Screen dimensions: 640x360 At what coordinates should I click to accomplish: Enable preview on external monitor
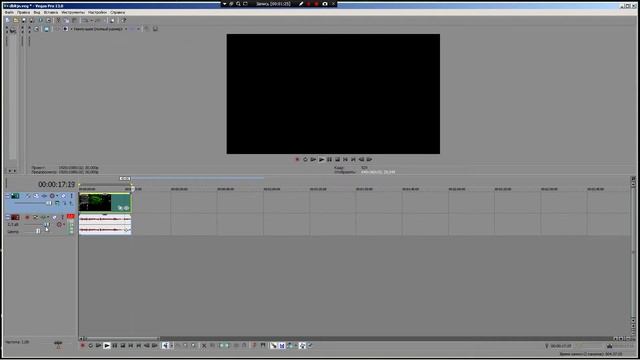46,29
